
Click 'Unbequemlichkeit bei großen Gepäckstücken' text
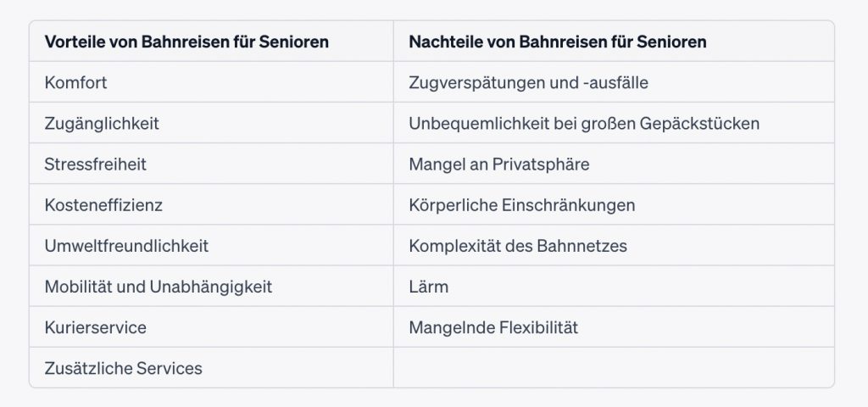click(583, 123)
